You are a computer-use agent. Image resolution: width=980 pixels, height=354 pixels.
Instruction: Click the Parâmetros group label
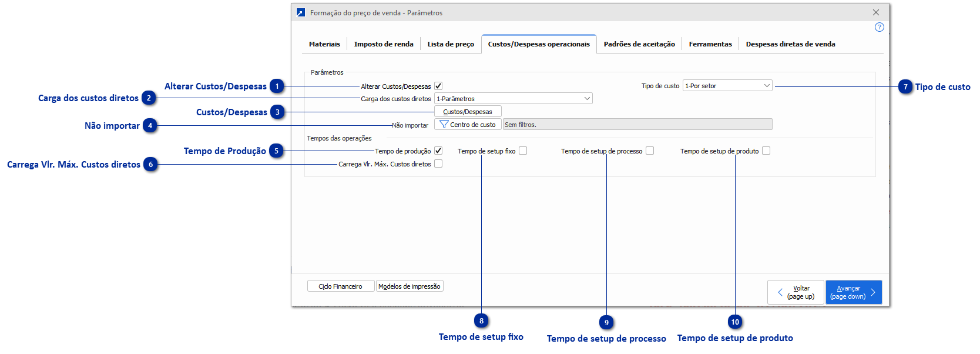click(x=327, y=72)
